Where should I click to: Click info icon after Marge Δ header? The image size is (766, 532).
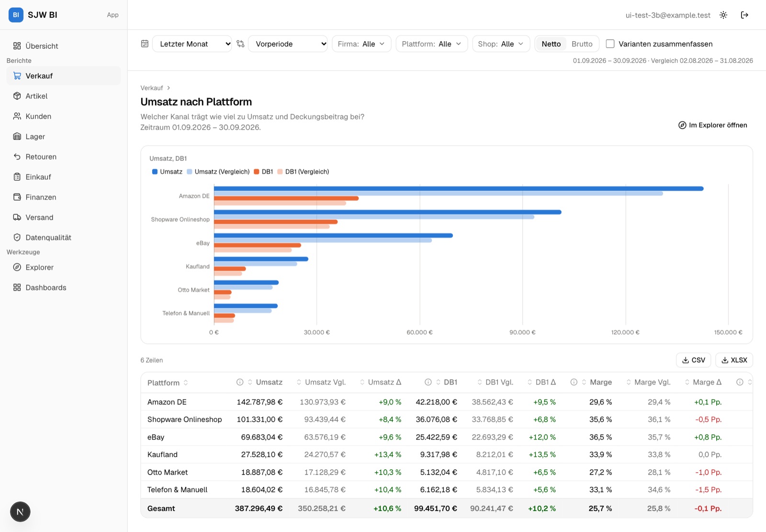click(740, 382)
